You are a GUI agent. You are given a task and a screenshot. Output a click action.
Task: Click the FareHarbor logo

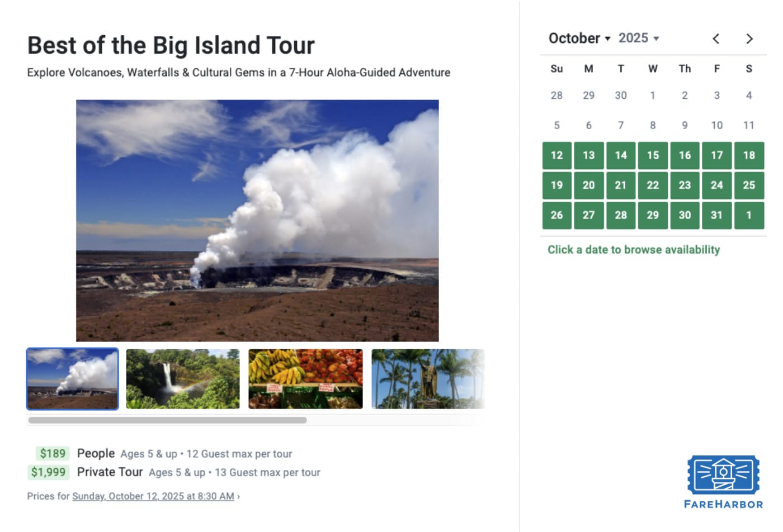(723, 482)
